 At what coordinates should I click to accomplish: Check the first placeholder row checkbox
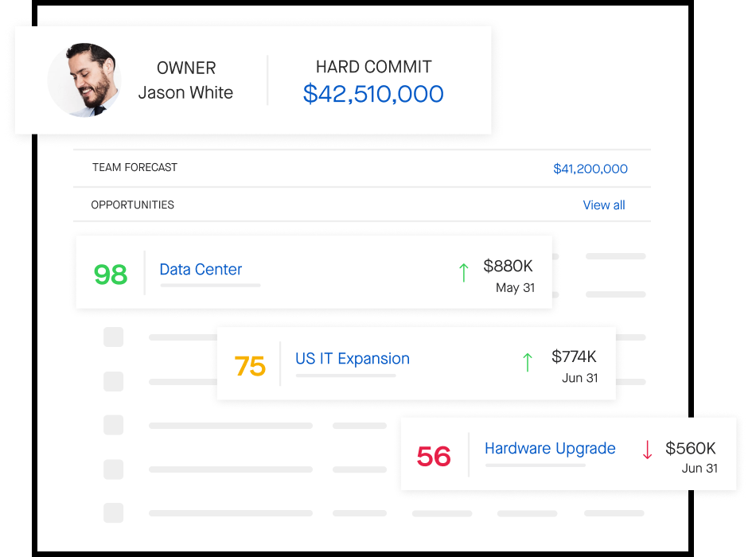tap(113, 337)
